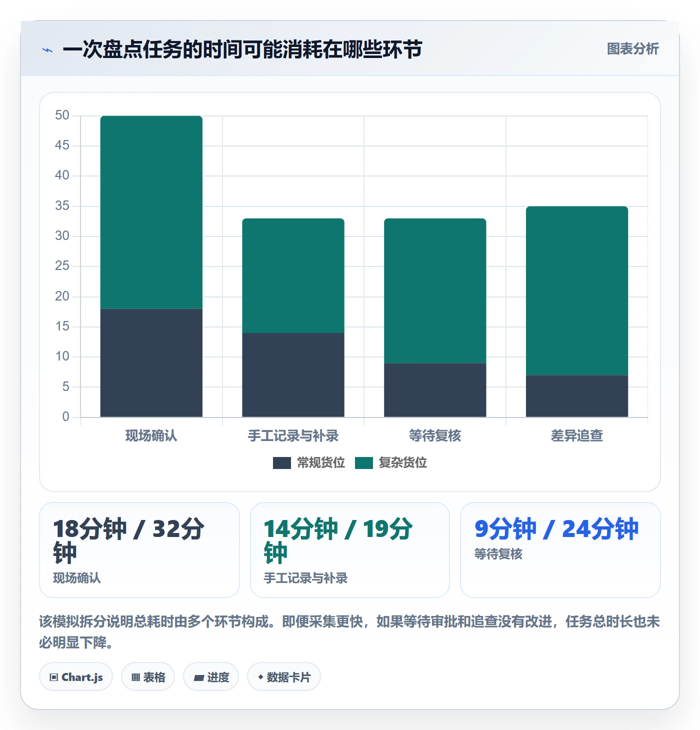Viewport: 700px width, 730px height.
Task: Click the 数据卡片 tag chip
Action: [284, 677]
